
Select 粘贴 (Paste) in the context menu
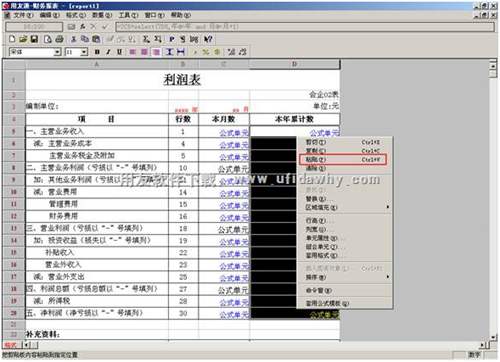(342, 159)
